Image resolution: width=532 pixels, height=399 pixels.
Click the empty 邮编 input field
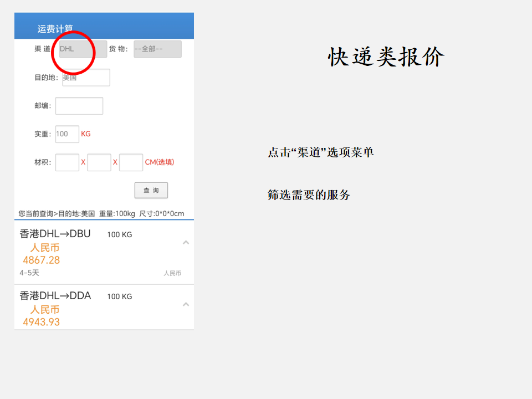79,106
